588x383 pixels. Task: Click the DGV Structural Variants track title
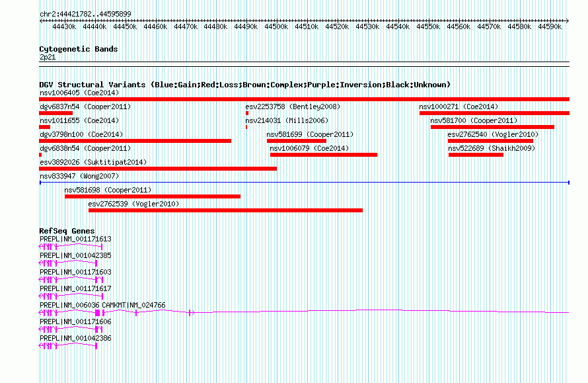[x=244, y=85]
